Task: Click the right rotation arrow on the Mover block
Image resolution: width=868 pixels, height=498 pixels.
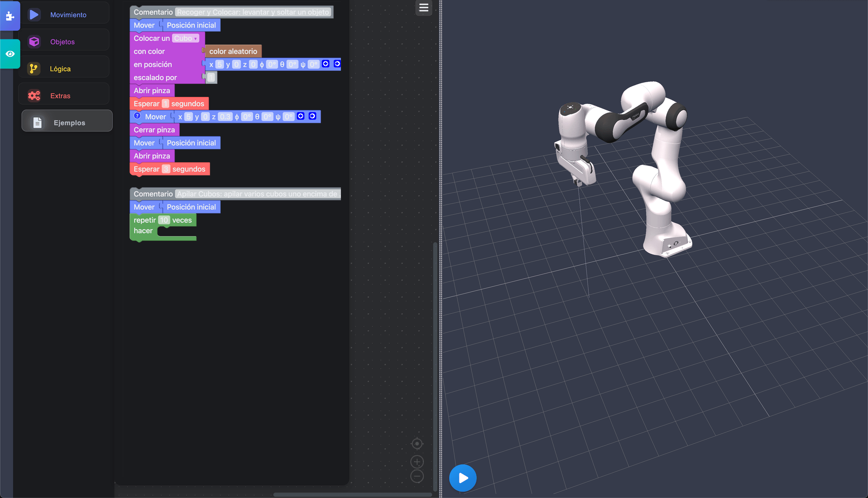Action: coord(313,116)
